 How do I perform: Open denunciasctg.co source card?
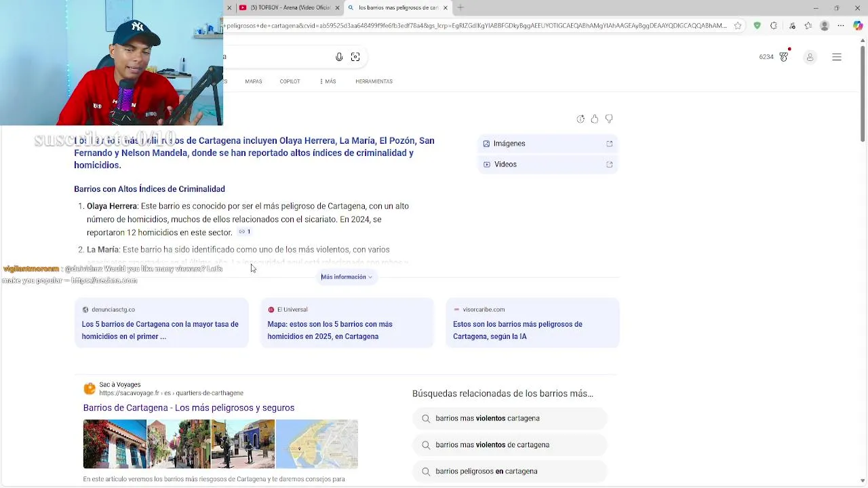(161, 323)
